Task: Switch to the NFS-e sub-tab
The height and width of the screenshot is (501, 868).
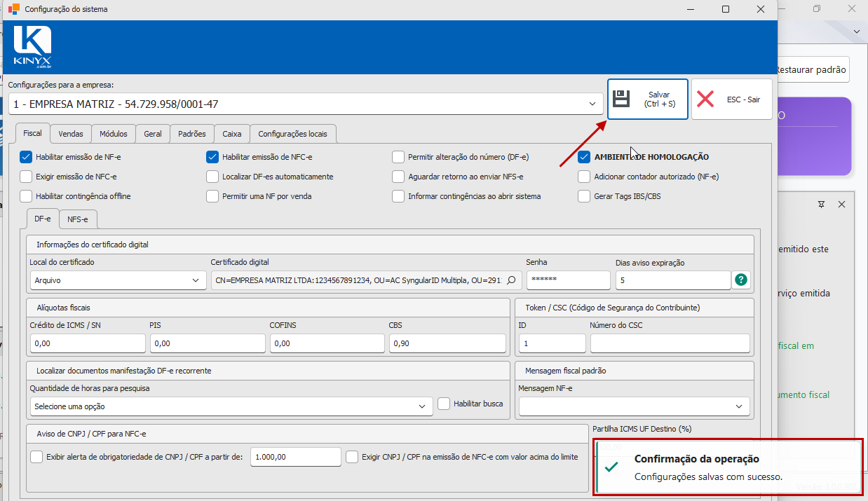Action: point(78,219)
